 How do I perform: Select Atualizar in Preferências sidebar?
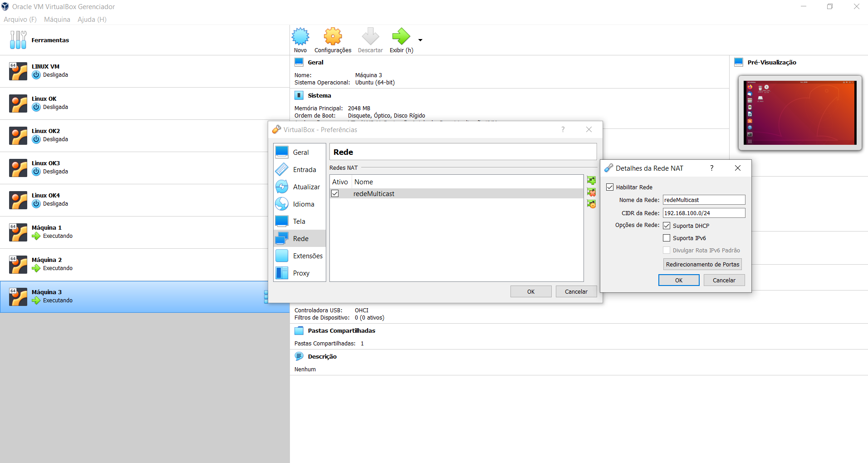(x=300, y=187)
